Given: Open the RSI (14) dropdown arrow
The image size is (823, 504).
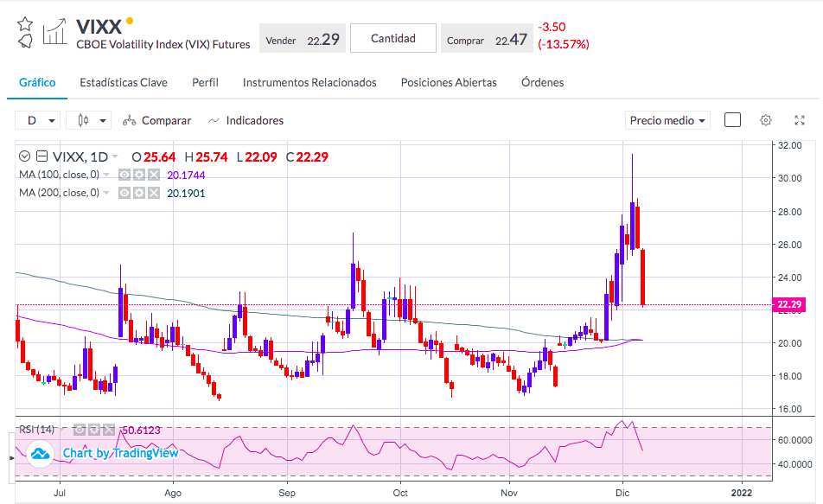Looking at the screenshot, I should click(62, 430).
